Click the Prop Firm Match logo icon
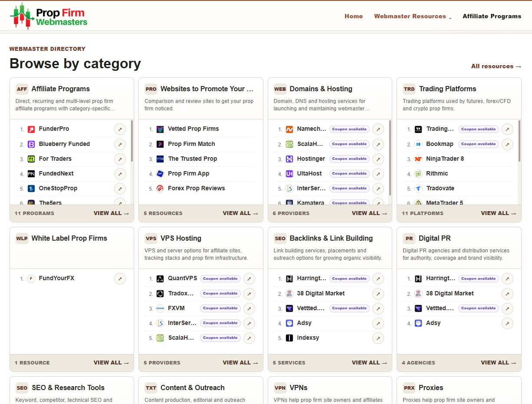 [160, 144]
